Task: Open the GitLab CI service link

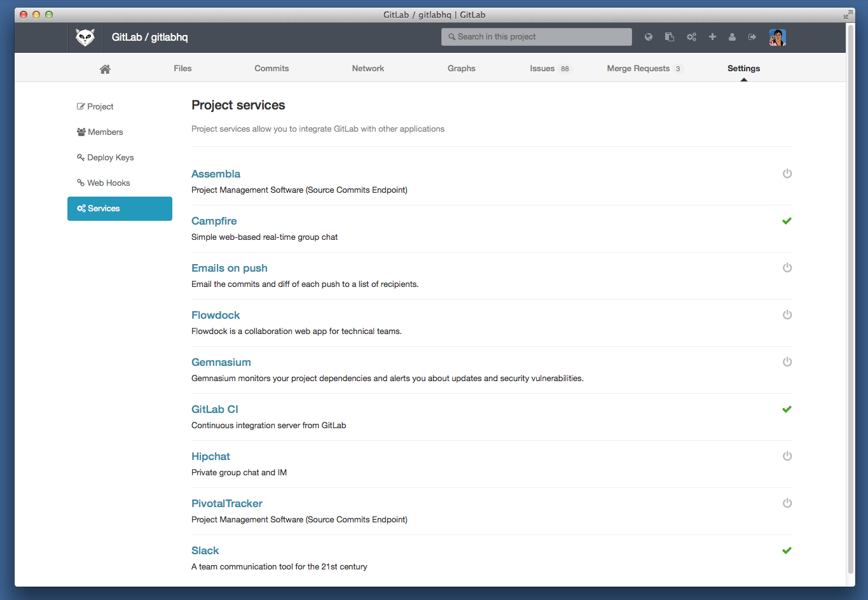Action: click(x=215, y=409)
